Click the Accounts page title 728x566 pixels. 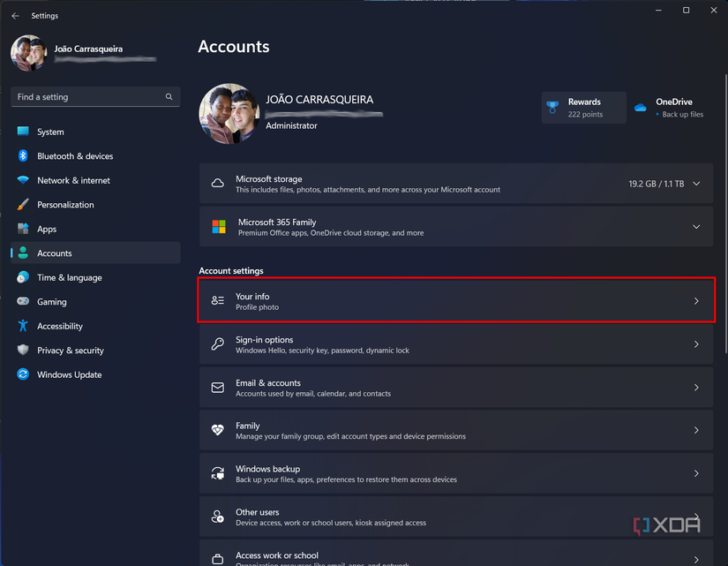coord(234,47)
